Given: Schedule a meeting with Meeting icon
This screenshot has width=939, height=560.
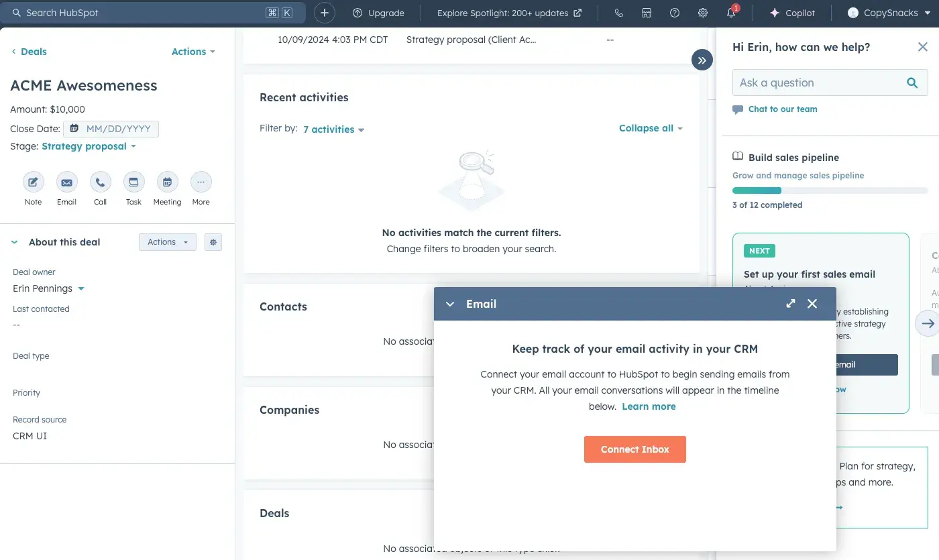Looking at the screenshot, I should click(x=167, y=182).
